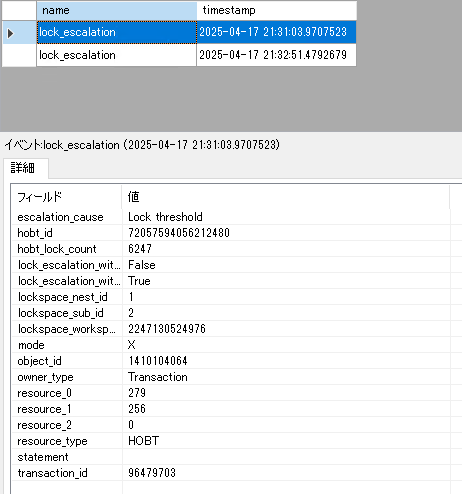
Task: Click the empty statement value cell
Action: (x=286, y=457)
